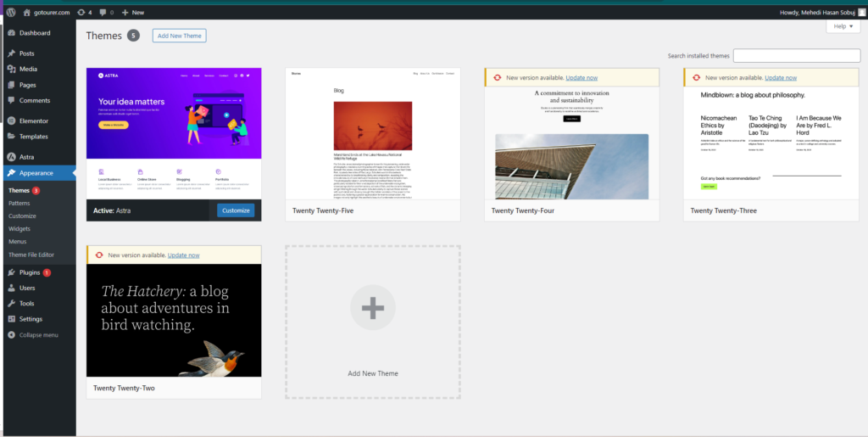Image resolution: width=868 pixels, height=437 pixels.
Task: Select the Astra theme thumbnail
Action: point(174,133)
